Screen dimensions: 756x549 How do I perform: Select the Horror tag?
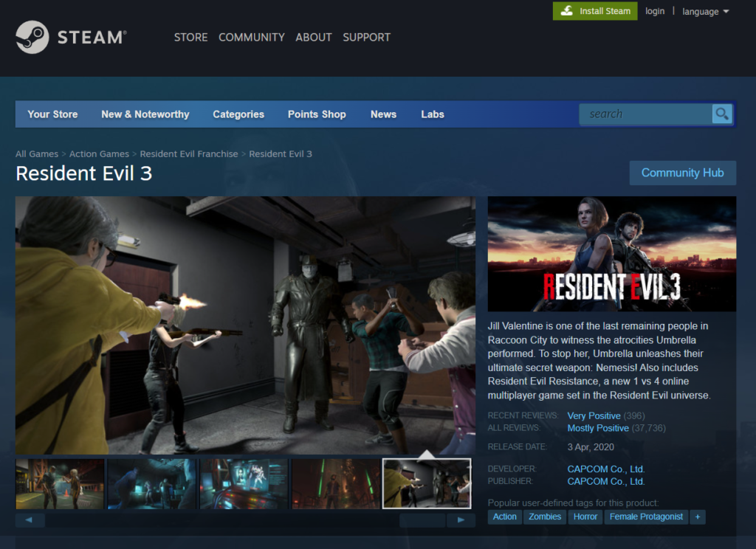(x=585, y=517)
